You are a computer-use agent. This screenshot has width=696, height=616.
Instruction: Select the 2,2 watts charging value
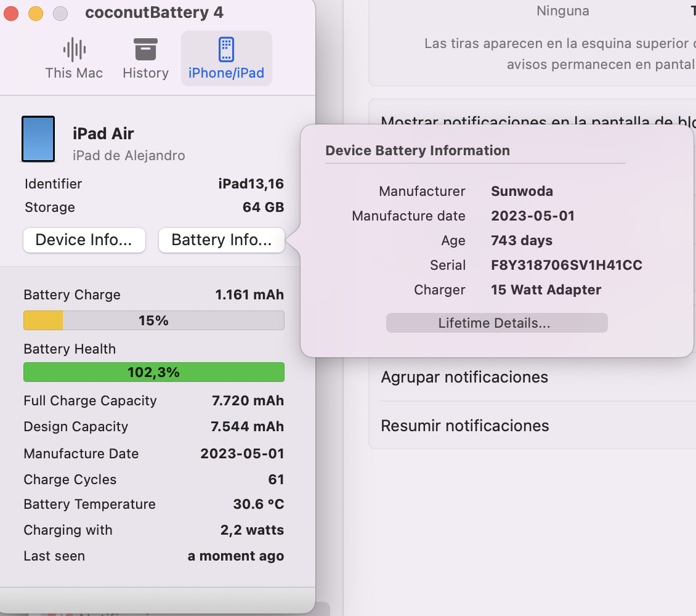click(x=252, y=530)
